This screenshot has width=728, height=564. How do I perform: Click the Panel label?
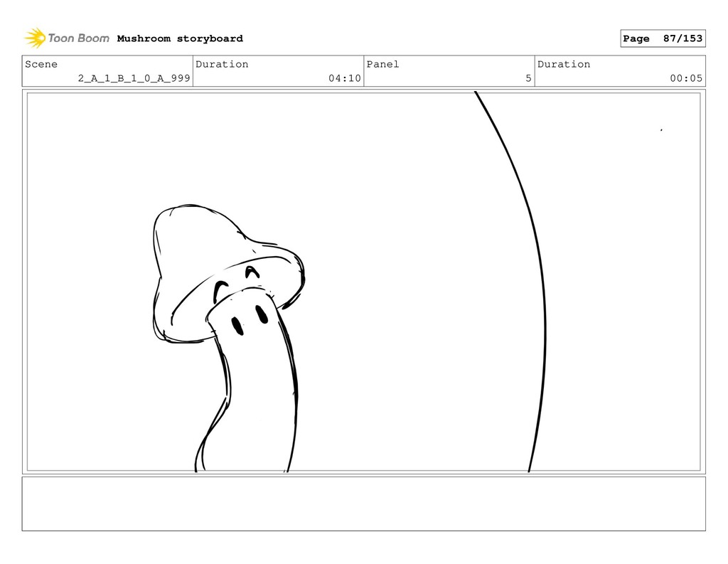tap(382, 64)
